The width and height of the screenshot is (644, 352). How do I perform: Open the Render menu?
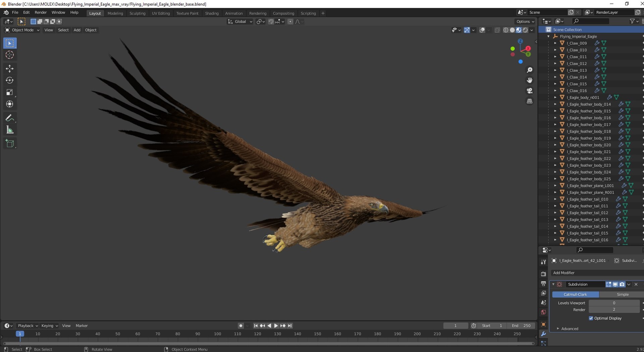pyautogui.click(x=41, y=12)
